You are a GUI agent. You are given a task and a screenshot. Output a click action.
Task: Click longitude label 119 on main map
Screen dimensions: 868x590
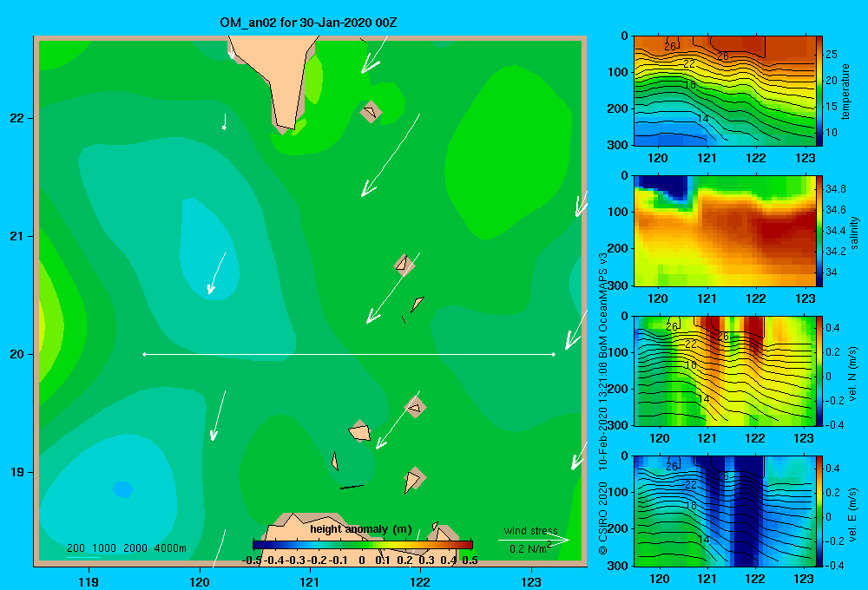pos(89,582)
